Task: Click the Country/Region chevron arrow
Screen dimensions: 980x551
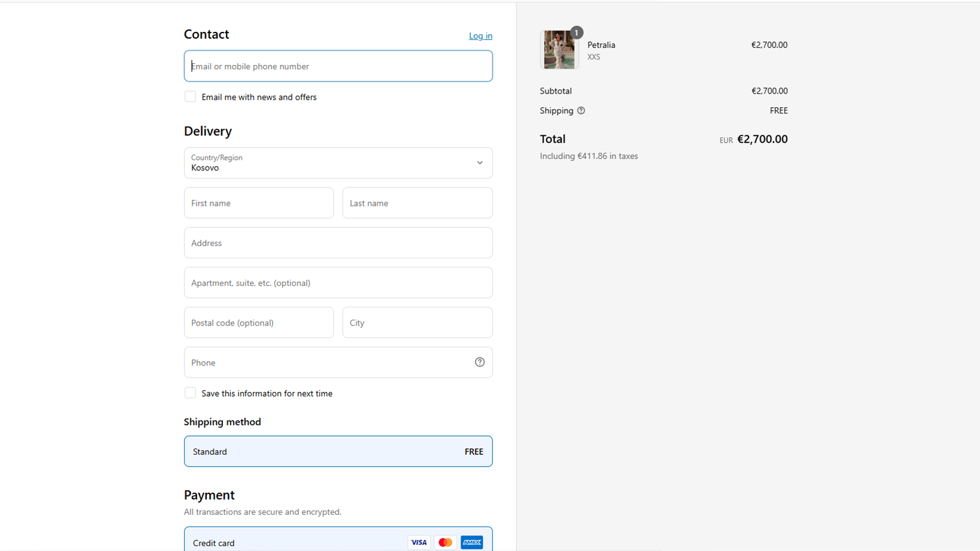Action: 480,163
